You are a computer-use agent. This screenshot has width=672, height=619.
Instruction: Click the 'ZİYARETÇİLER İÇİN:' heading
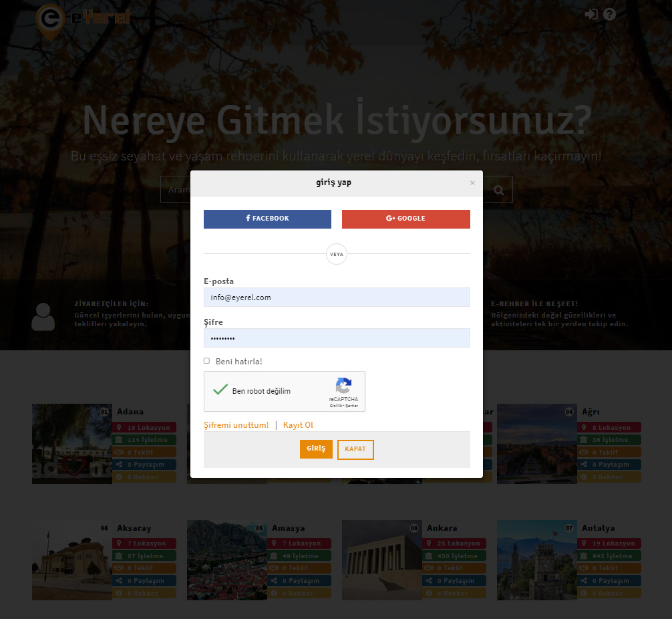click(x=112, y=303)
